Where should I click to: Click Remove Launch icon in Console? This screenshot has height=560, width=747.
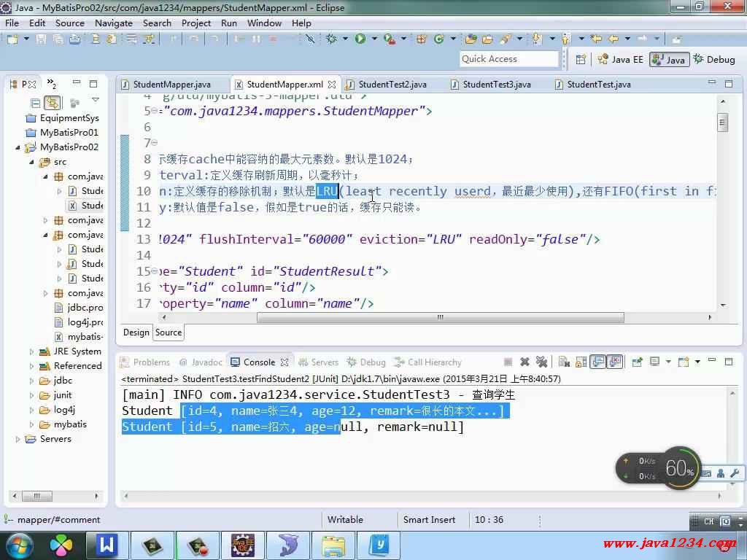coord(525,362)
